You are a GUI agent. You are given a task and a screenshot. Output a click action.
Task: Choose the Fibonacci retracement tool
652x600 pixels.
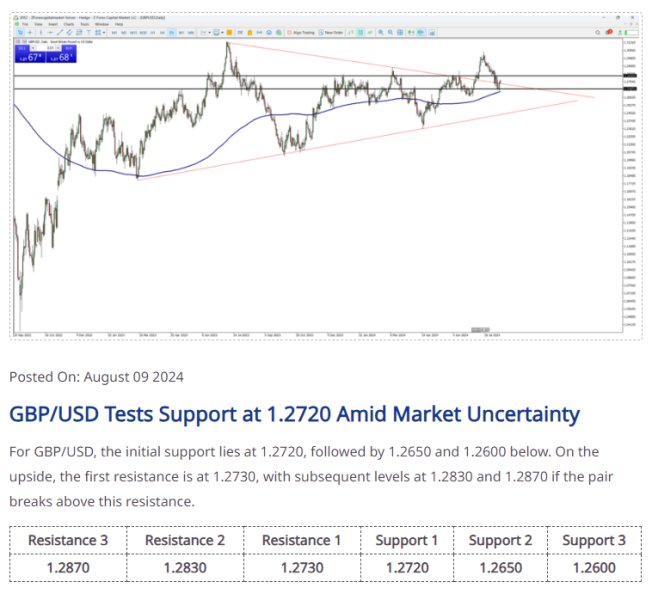[79, 32]
